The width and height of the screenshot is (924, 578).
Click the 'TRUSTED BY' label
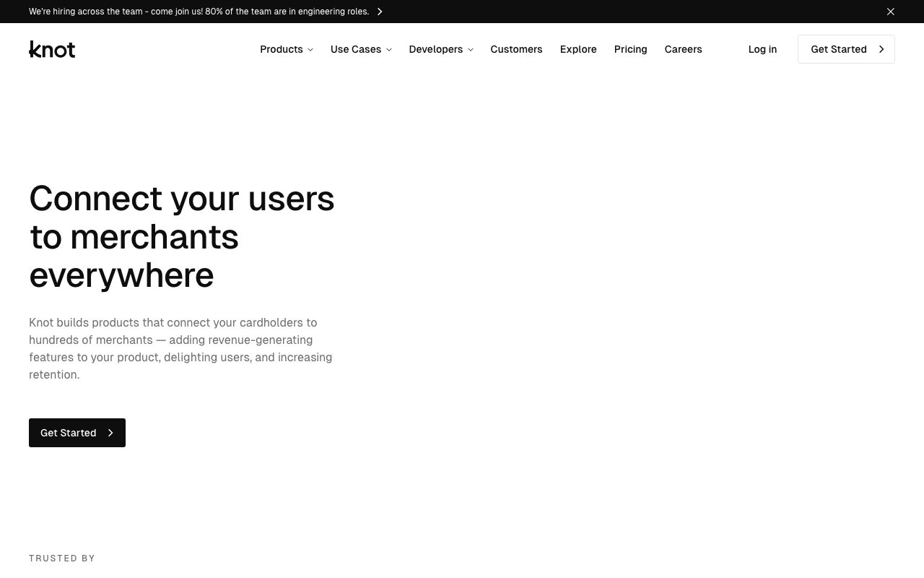(x=62, y=558)
